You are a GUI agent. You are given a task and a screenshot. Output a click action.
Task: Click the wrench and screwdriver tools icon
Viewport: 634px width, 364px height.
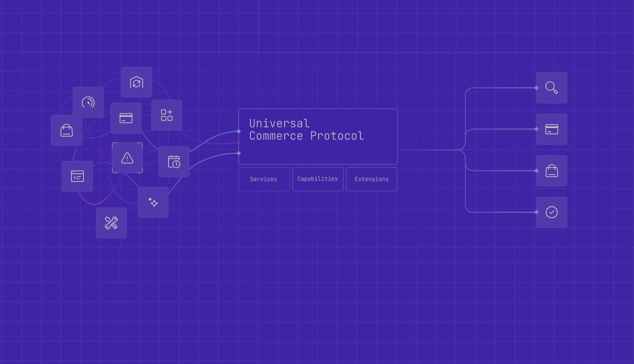pos(111,223)
